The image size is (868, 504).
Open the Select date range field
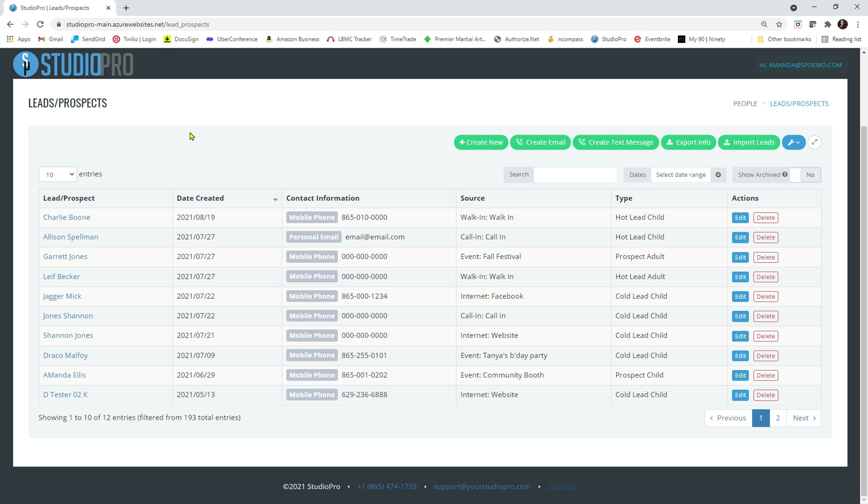pyautogui.click(x=681, y=175)
